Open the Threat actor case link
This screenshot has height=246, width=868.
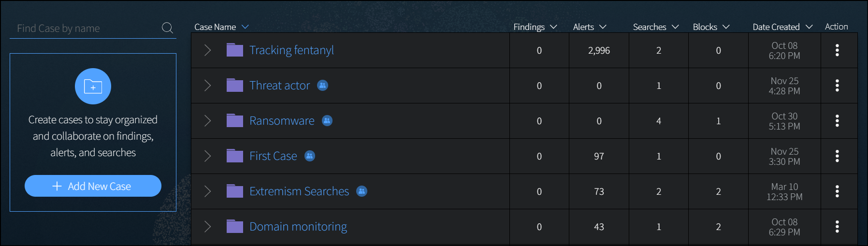279,86
